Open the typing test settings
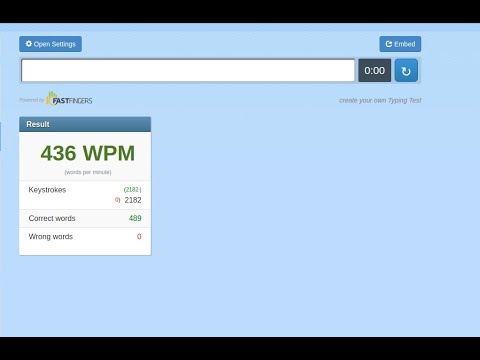Viewport: 480px width, 360px height. click(x=50, y=44)
